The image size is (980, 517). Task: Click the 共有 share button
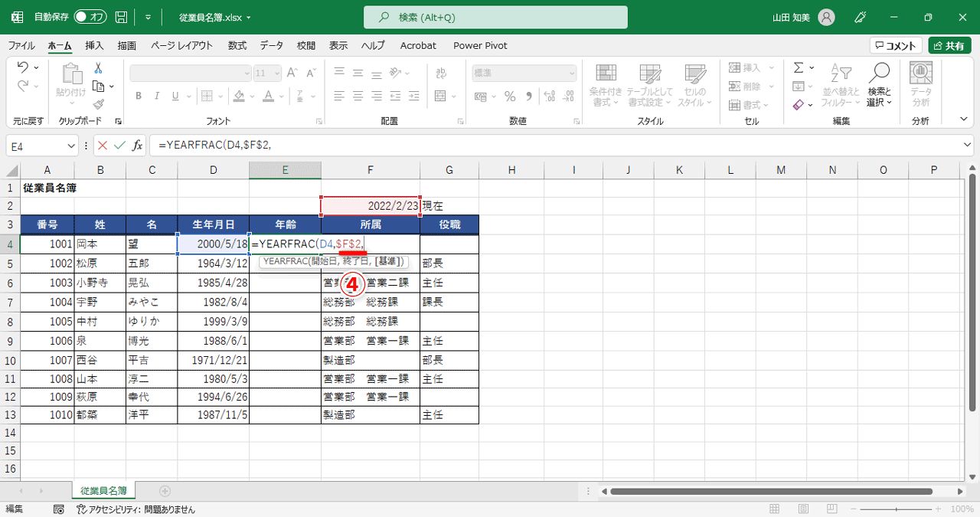pos(949,45)
